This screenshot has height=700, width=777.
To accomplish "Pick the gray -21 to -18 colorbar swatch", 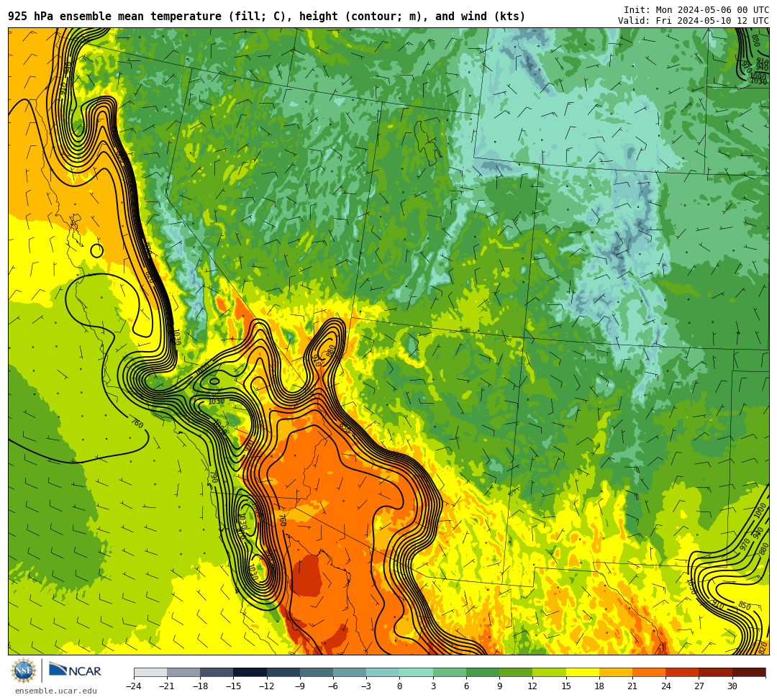I will click(x=184, y=672).
